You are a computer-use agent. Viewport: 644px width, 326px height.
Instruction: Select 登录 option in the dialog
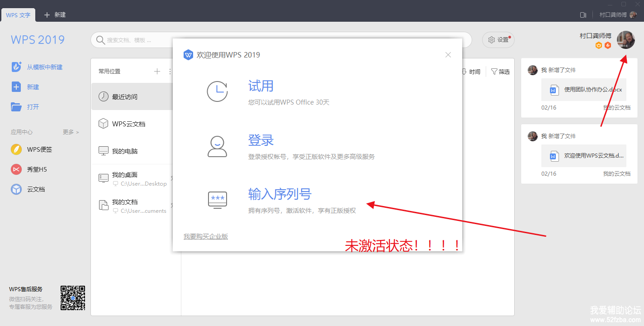261,140
